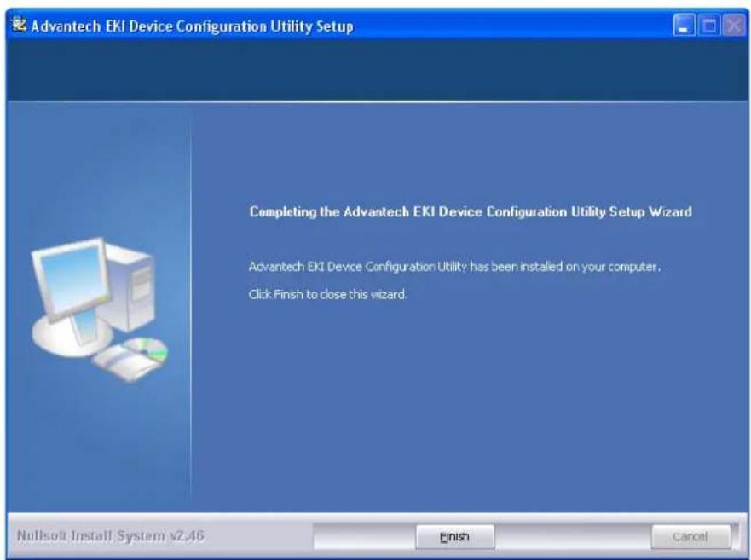Close the setup wizard window
Image resolution: width=751 pixels, height=560 pixels.
click(x=734, y=26)
